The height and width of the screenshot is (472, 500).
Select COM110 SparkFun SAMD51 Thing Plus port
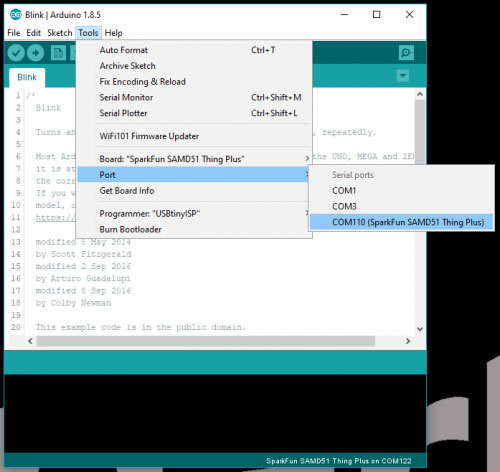[401, 222]
